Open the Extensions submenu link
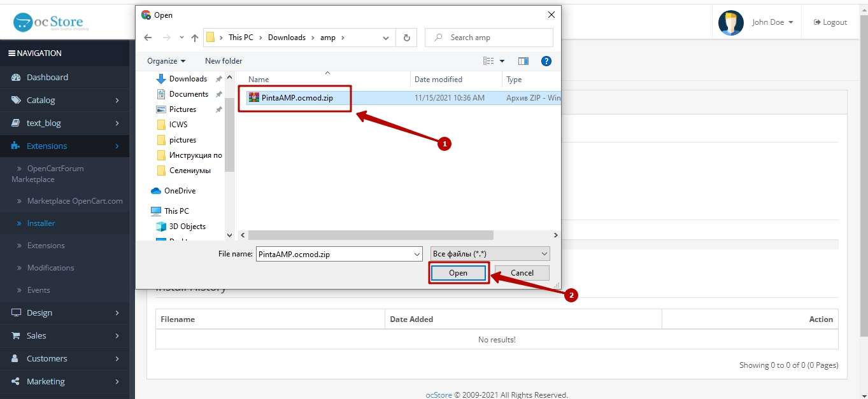 click(46, 246)
